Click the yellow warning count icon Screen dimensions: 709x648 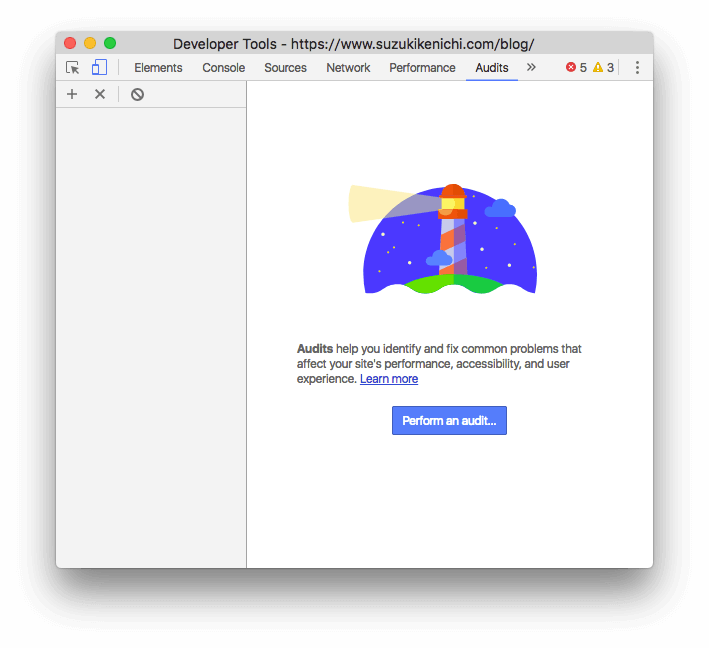598,67
